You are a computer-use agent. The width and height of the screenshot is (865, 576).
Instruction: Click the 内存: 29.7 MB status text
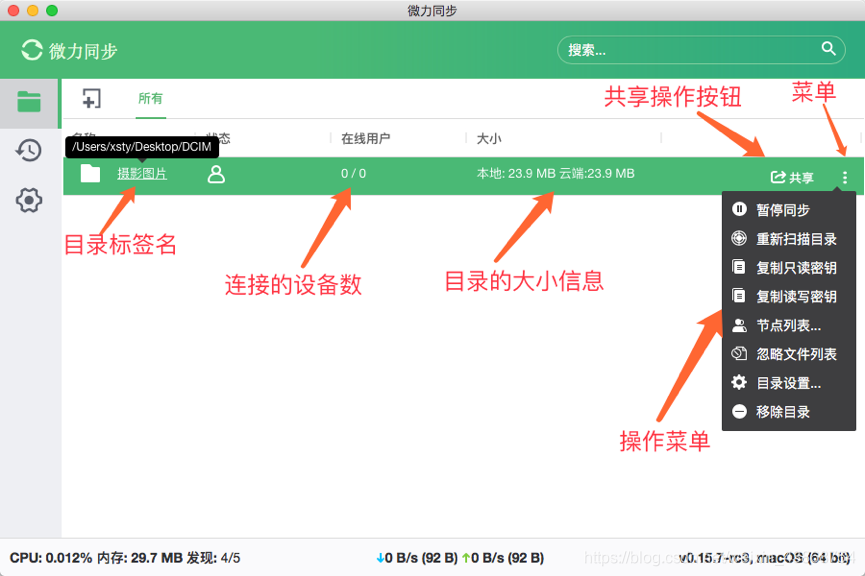140,558
